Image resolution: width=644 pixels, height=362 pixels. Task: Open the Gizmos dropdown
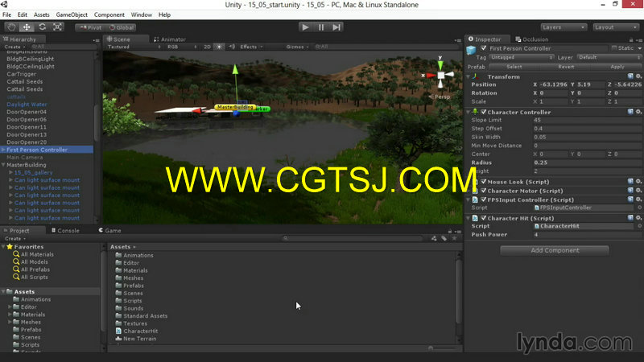(297, 47)
